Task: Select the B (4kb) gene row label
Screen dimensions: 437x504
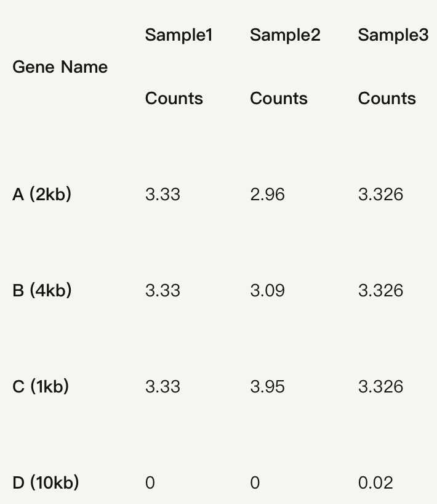Action: (x=42, y=290)
